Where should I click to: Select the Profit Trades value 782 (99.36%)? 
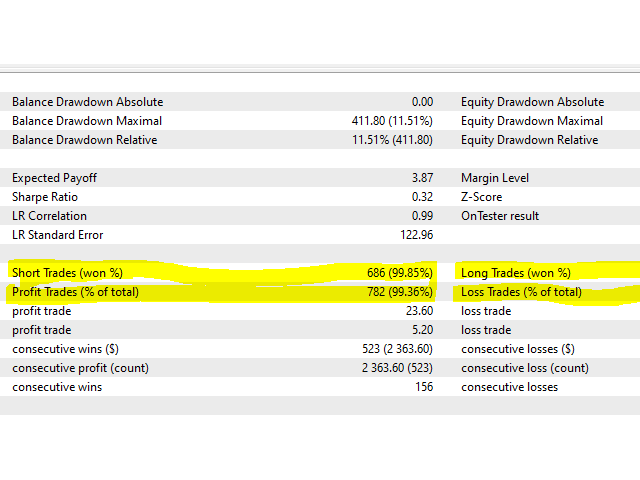400,292
